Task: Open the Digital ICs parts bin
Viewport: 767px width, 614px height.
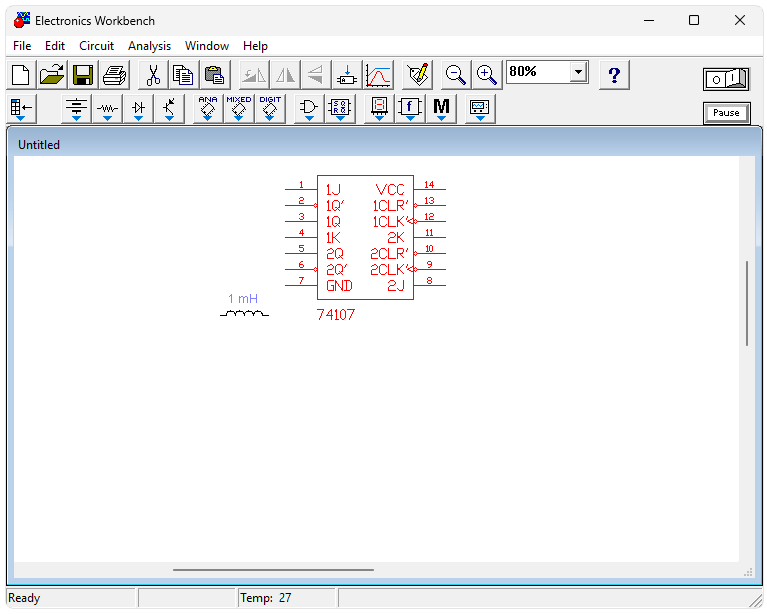Action: click(270, 109)
